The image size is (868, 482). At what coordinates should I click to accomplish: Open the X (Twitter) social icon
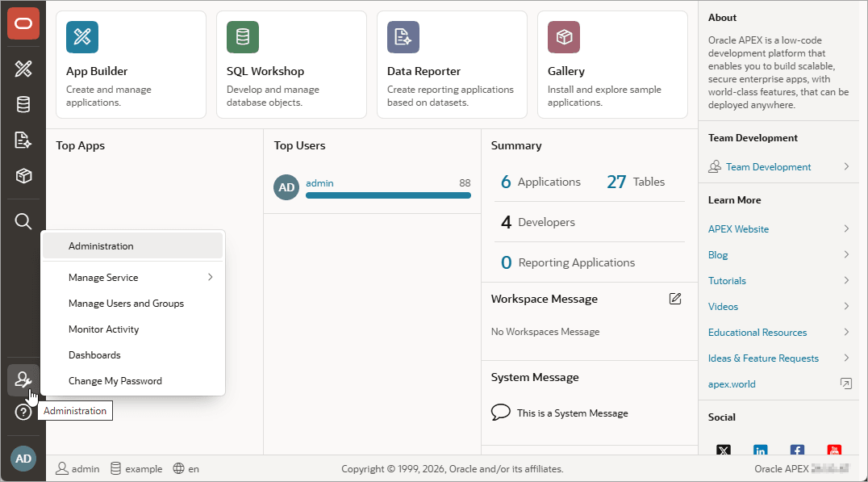click(x=724, y=450)
